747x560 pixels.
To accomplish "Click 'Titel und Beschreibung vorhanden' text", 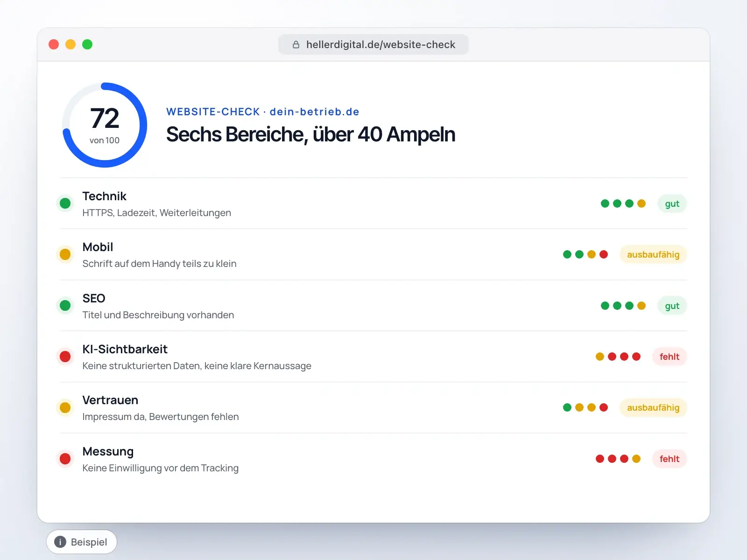I will (x=158, y=315).
